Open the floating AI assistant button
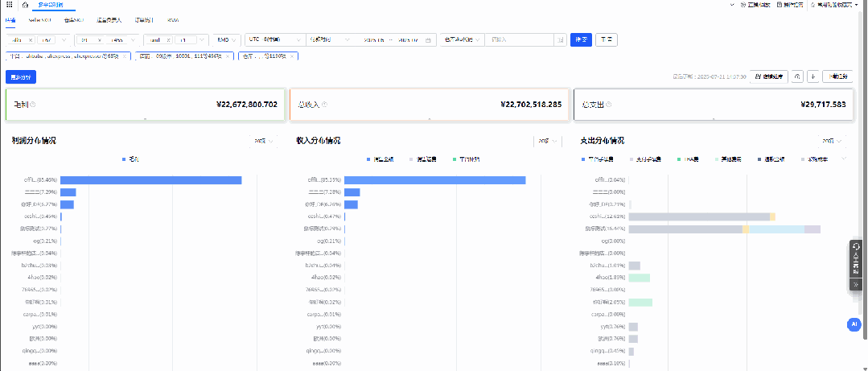The height and width of the screenshot is (371, 868). 854,324
